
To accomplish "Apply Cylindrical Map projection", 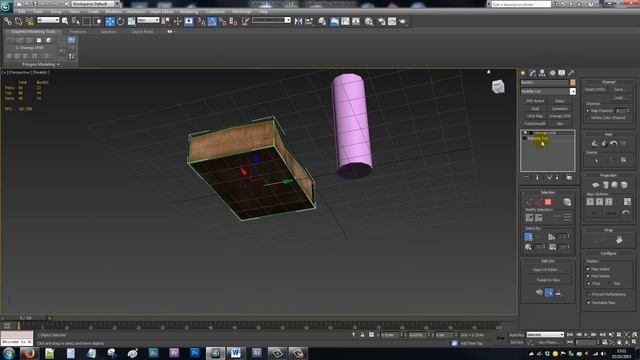I will tap(605, 185).
